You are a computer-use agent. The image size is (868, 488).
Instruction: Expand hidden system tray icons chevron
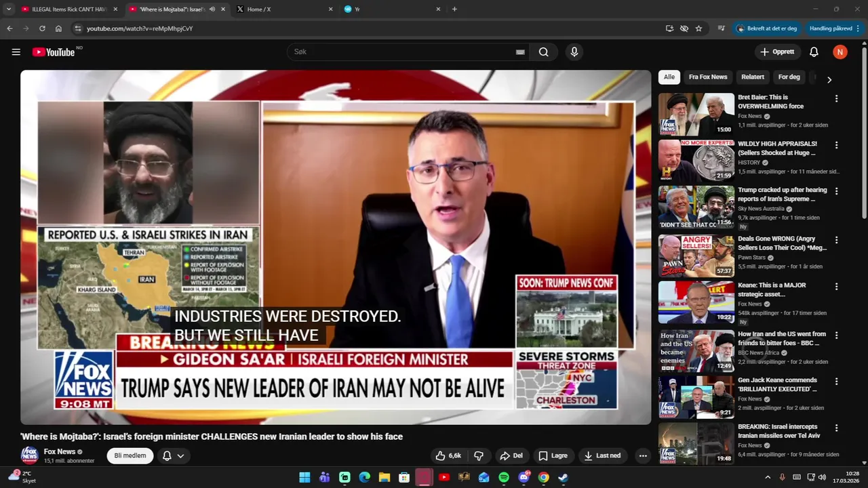pyautogui.click(x=768, y=477)
